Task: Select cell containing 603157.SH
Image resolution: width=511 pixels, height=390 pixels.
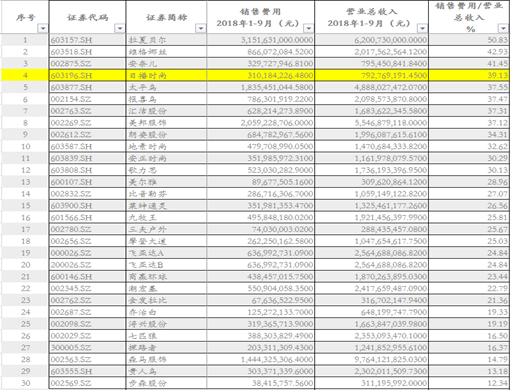Action: pyautogui.click(x=87, y=40)
